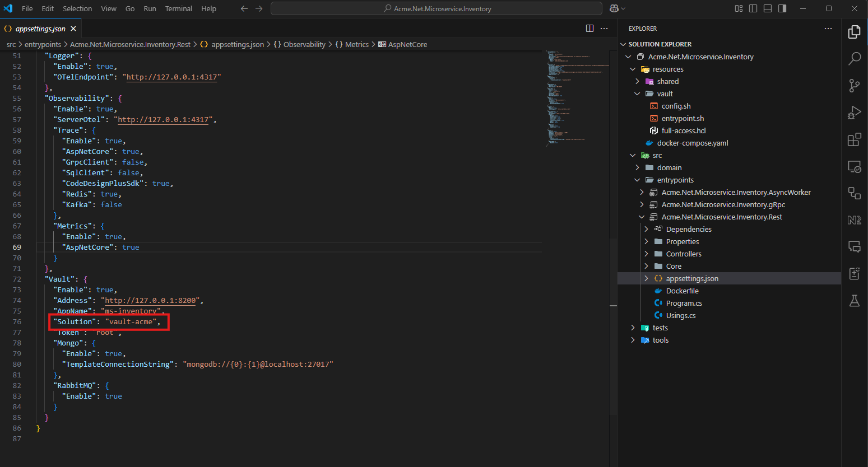Select the appsettings.json editor tab
The width and height of the screenshot is (868, 467).
40,29
